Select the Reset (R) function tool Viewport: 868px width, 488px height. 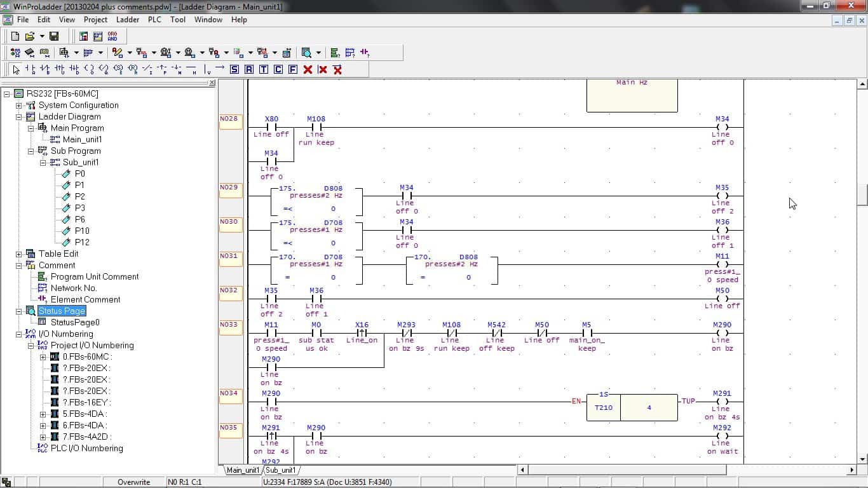(249, 69)
